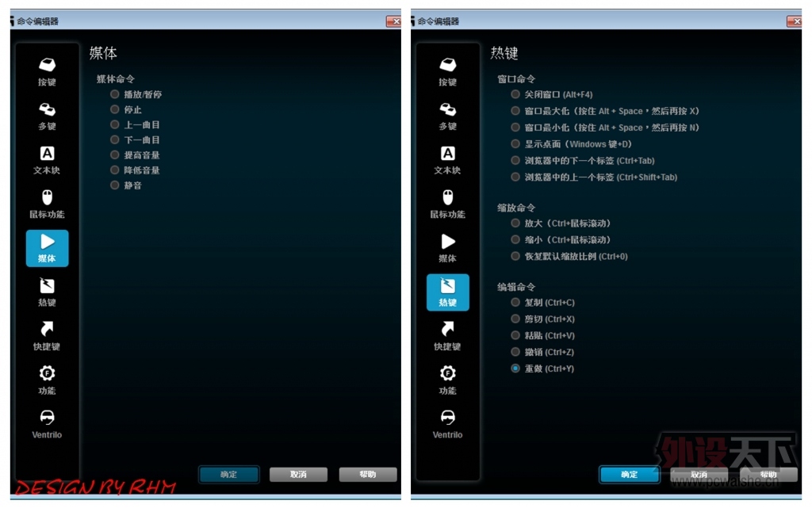This screenshot has height=508, width=812.
Task: Select 恢复默认缩放比例 (Ctrl+0)
Action: [x=515, y=256]
